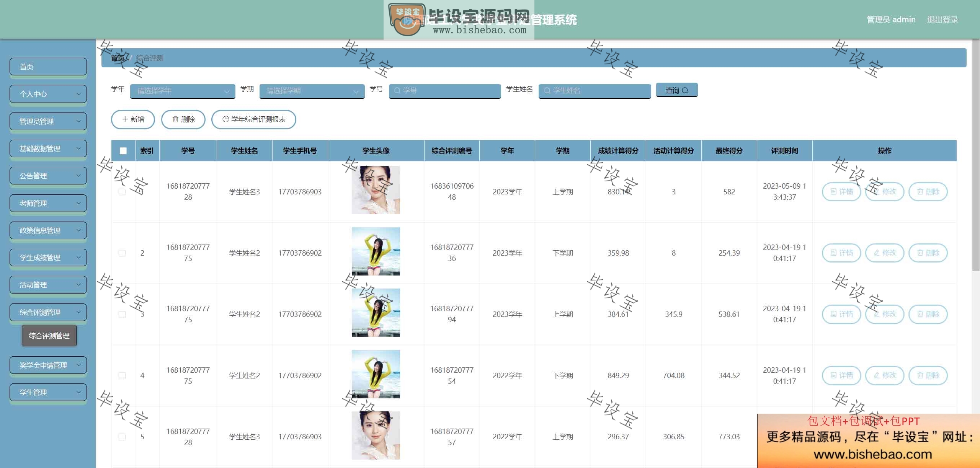
Task: Expand 学生成绩管理 sidebar menu
Action: (48, 258)
